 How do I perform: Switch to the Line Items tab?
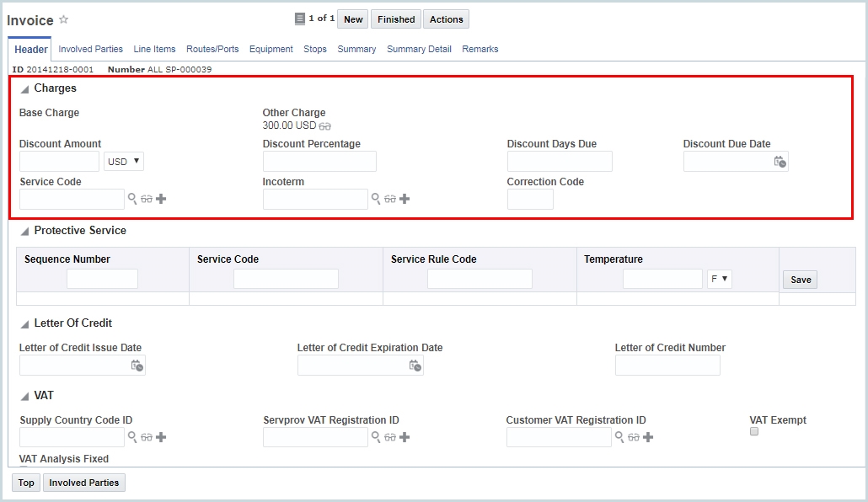tap(154, 49)
